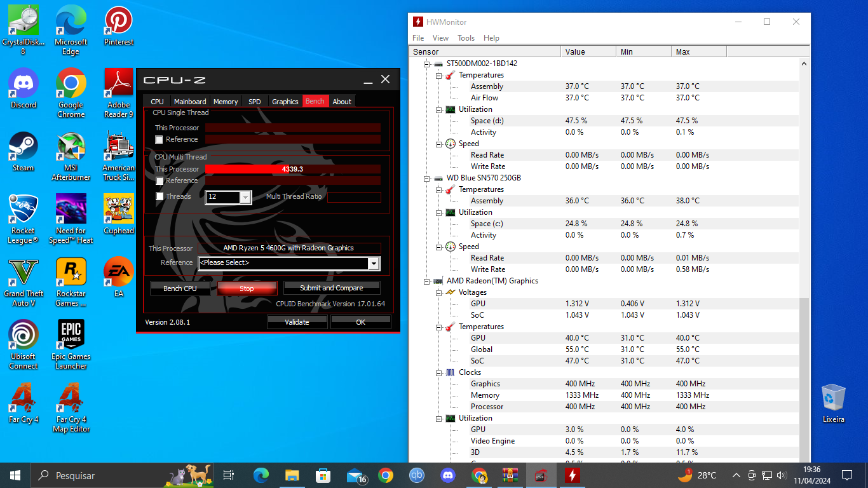Image resolution: width=868 pixels, height=488 pixels.
Task: Select Google Chrome desktop shortcut
Action: [71, 93]
